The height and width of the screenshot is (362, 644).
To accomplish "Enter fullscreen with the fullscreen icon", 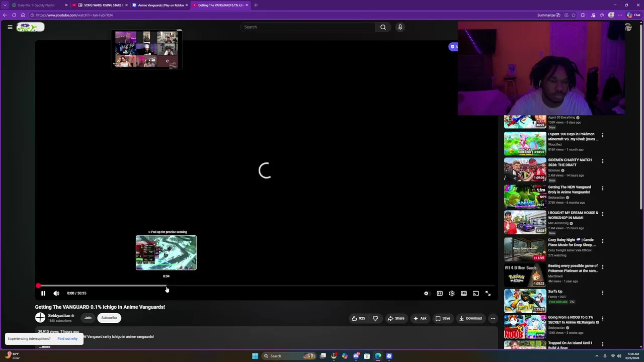I will point(488,293).
